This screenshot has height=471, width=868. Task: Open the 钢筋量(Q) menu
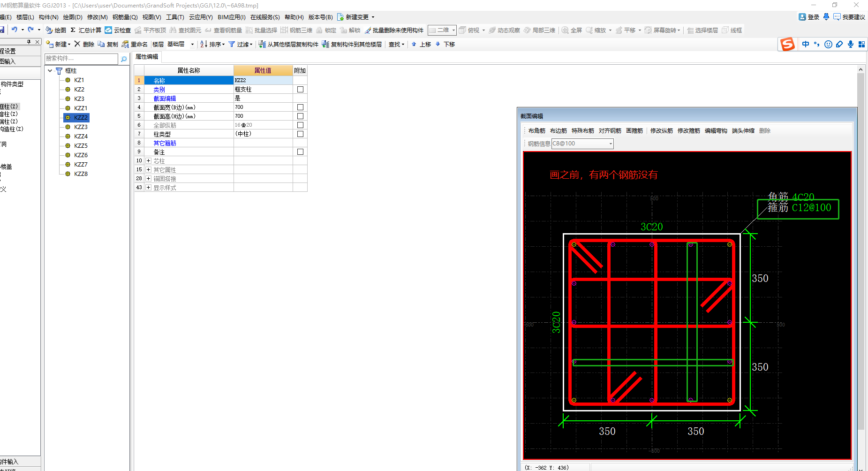click(x=125, y=17)
